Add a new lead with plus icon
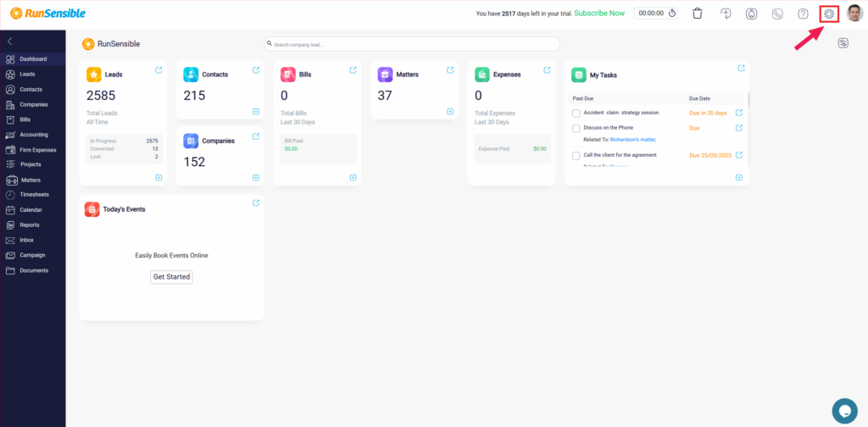 [x=159, y=178]
